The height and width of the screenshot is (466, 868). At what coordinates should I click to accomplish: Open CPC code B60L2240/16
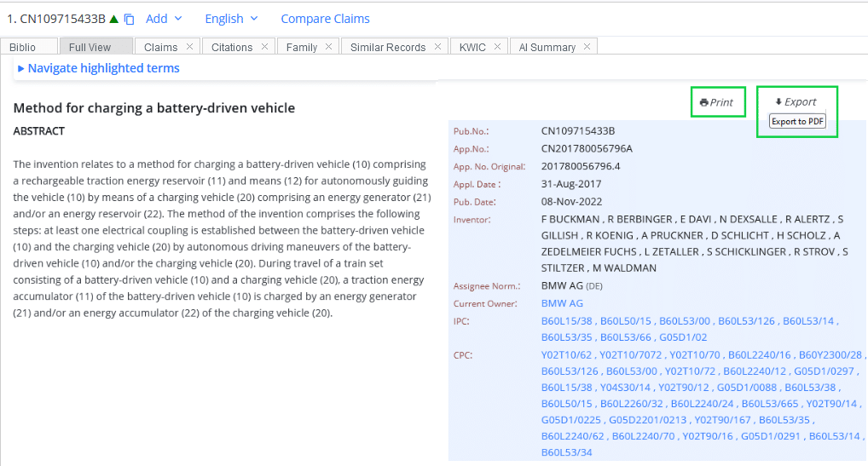pos(760,355)
